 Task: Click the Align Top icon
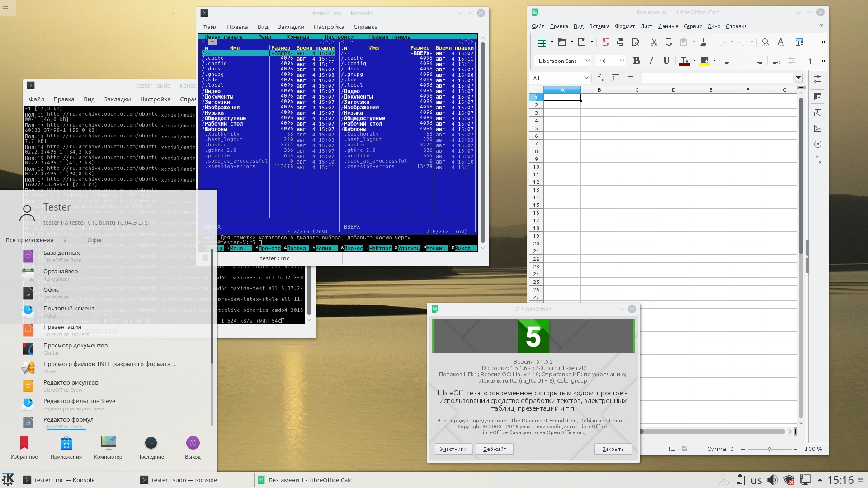tap(810, 61)
